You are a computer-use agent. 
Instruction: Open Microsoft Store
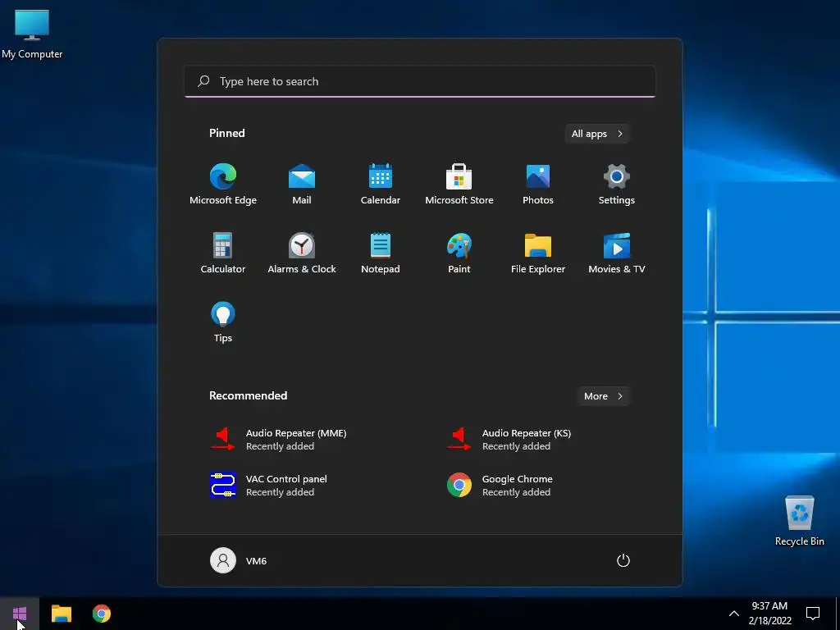coord(459,184)
